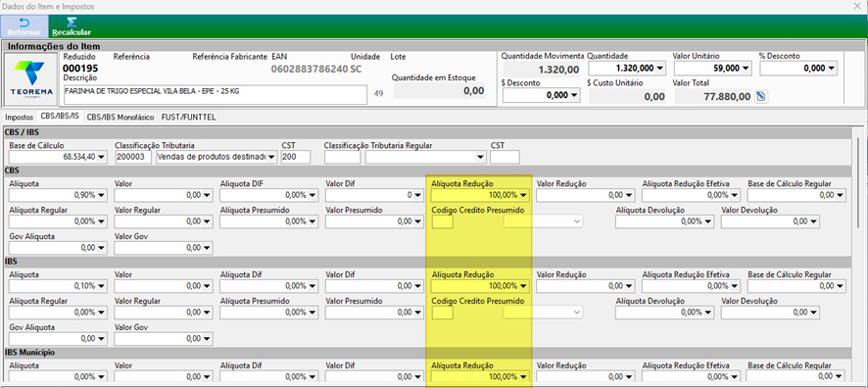
Task: Click the Descrição text field
Action: click(216, 95)
